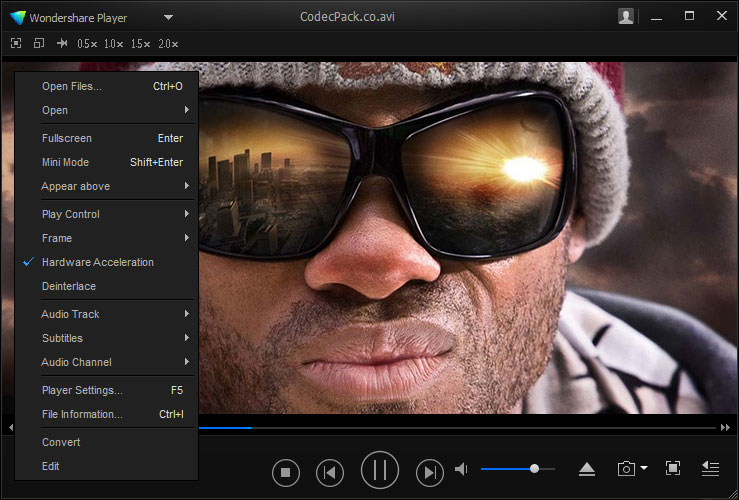Image resolution: width=739 pixels, height=500 pixels.
Task: Click Convert in the context menu
Action: [x=61, y=442]
